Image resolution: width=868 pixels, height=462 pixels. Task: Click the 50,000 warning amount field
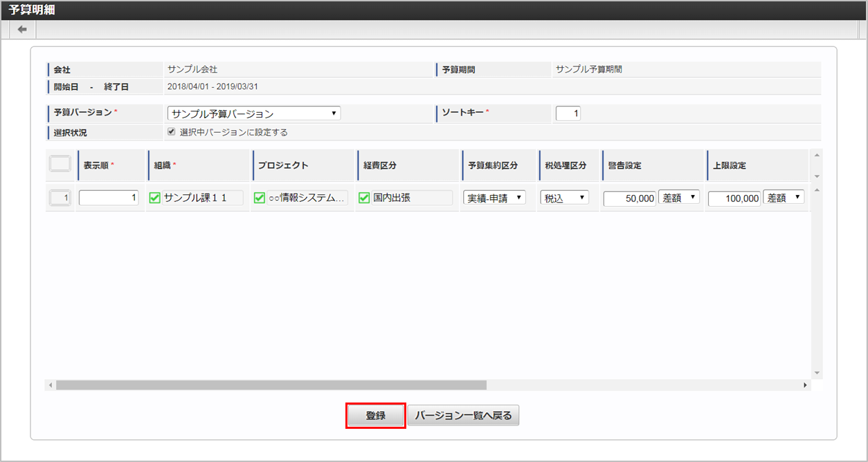pyautogui.click(x=630, y=198)
